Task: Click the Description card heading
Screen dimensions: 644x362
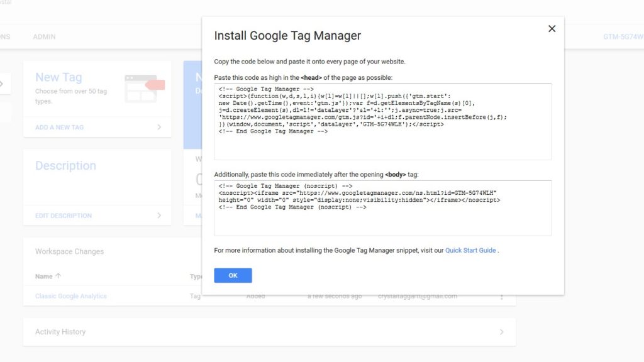Action: coord(65,165)
